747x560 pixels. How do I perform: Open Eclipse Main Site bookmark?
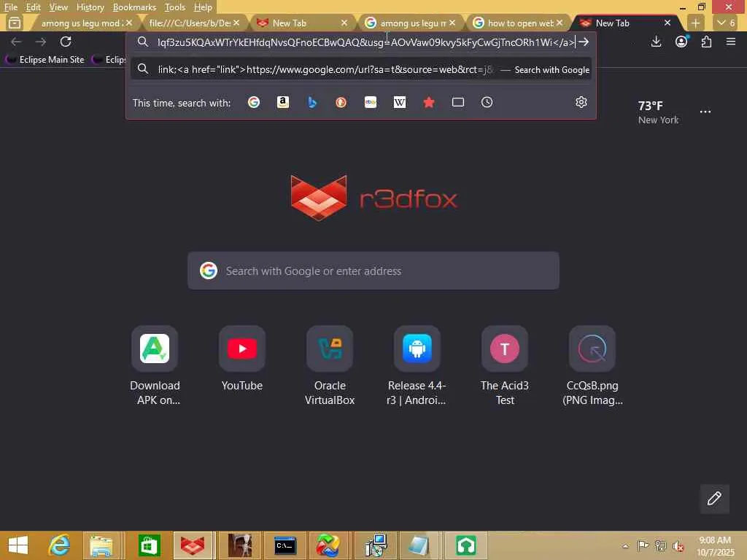pos(44,60)
